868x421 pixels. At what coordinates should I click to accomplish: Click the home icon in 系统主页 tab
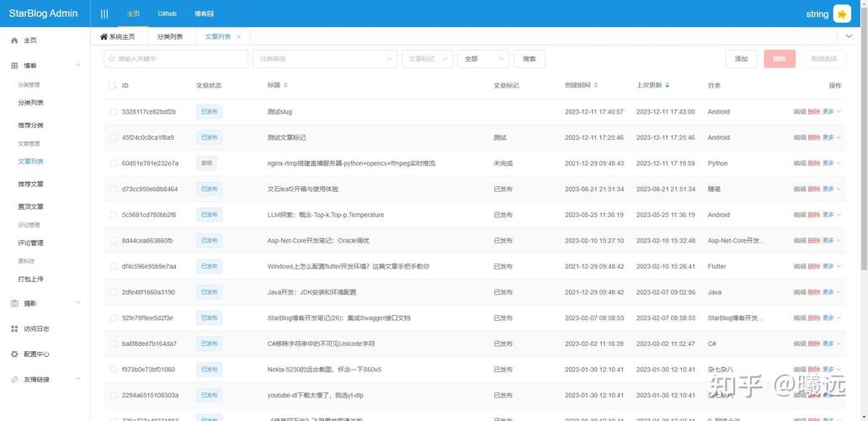103,37
